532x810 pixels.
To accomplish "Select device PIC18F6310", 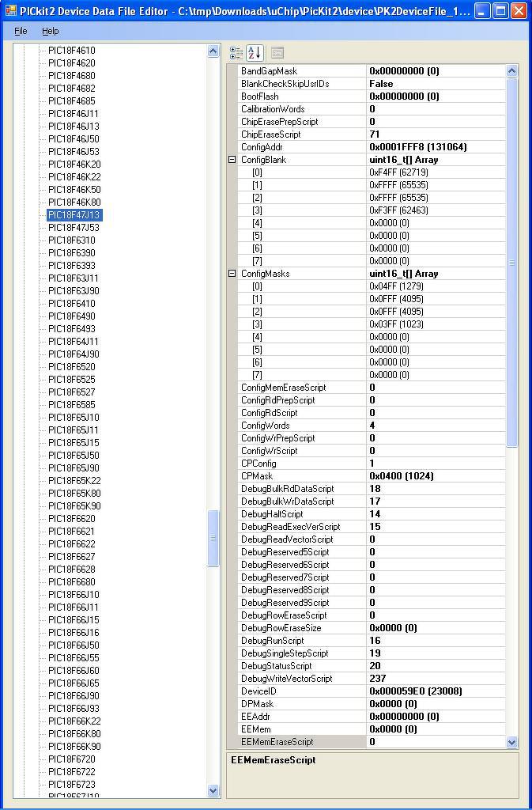I will click(x=72, y=240).
